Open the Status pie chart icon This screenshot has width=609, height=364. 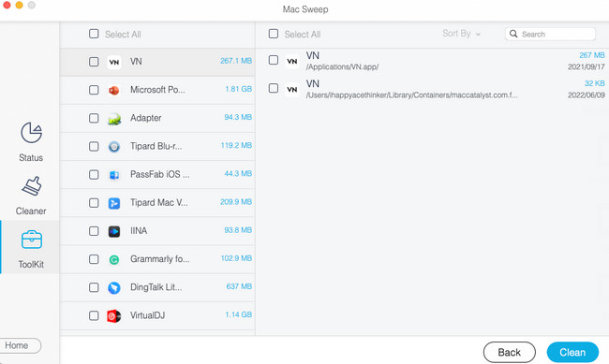(x=31, y=133)
